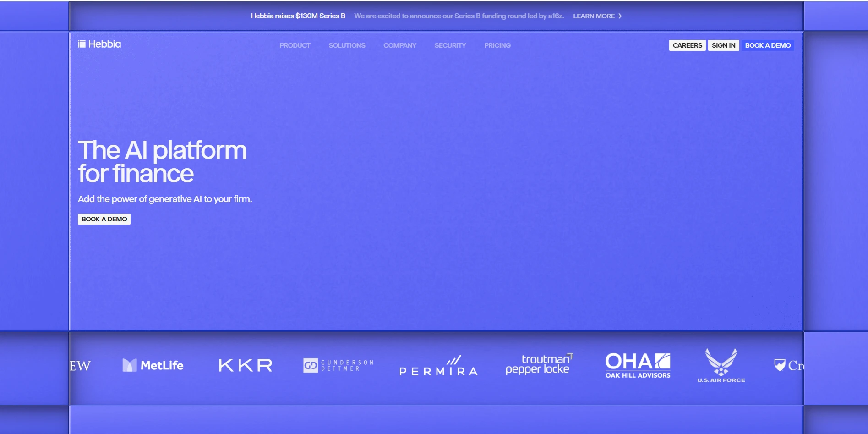Click the Gunderson Dettmer logo
The width and height of the screenshot is (868, 434).
point(338,365)
